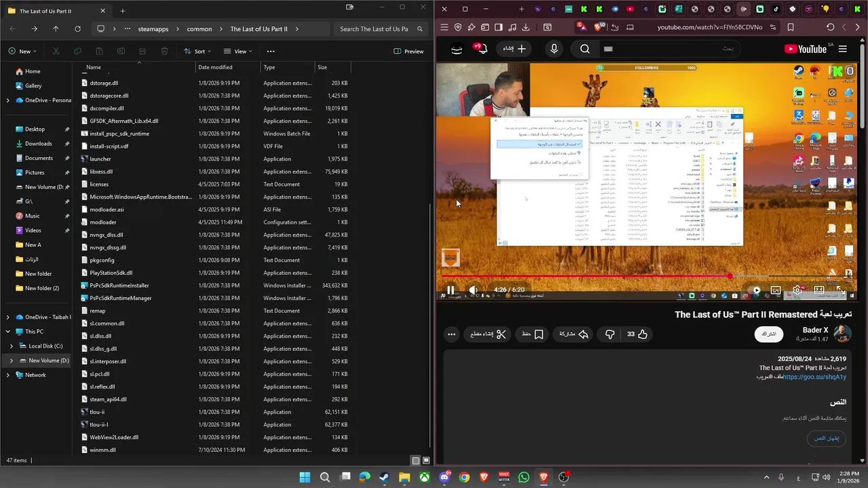Show transcript with إظهار النص button
The width and height of the screenshot is (868, 488).
(x=827, y=439)
